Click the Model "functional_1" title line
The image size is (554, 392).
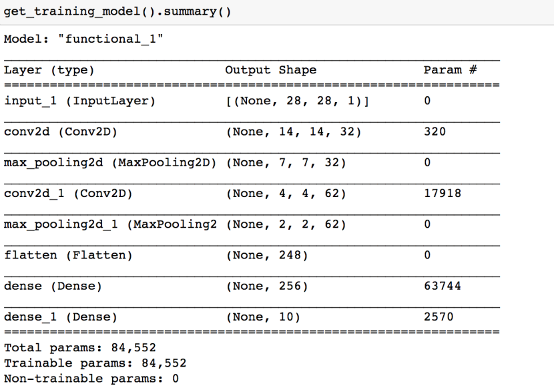[x=83, y=39]
